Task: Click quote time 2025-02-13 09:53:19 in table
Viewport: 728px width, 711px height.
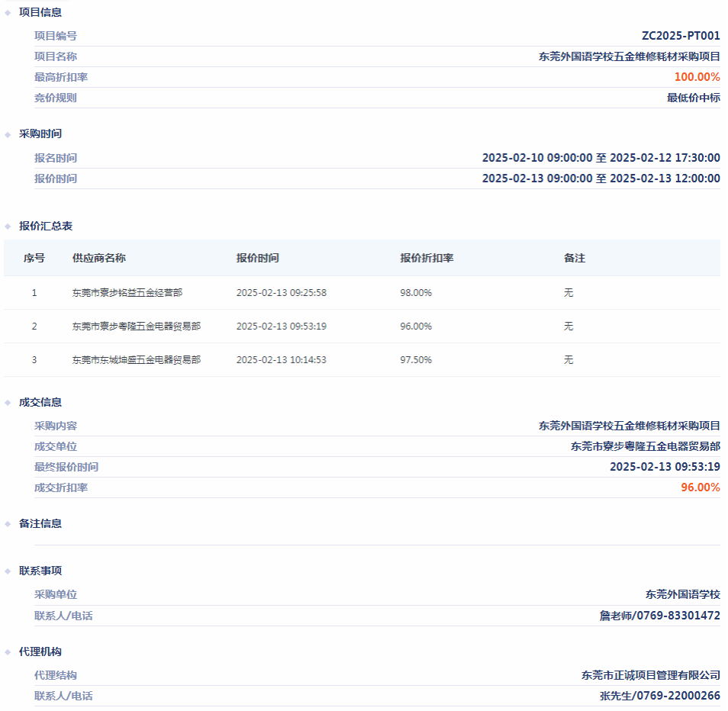Action: tap(282, 327)
